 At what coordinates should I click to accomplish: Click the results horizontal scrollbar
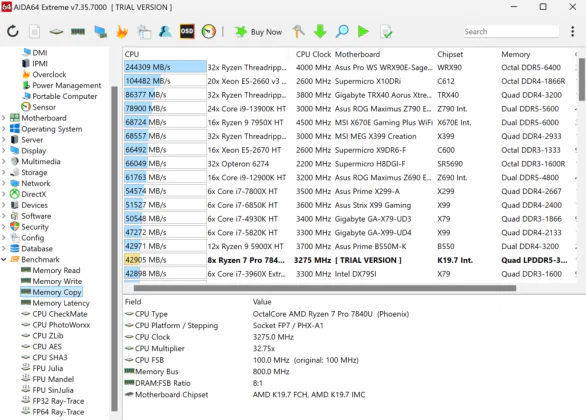pos(325,288)
